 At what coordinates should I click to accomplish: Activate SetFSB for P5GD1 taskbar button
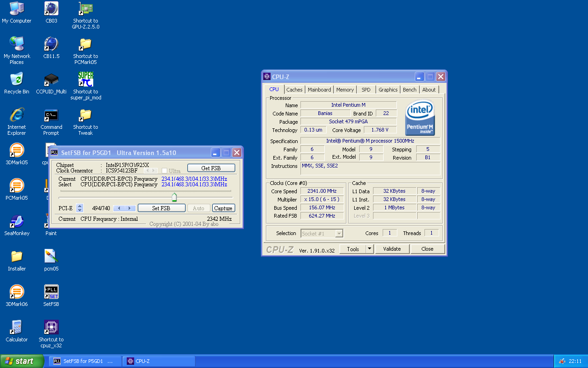(x=85, y=361)
